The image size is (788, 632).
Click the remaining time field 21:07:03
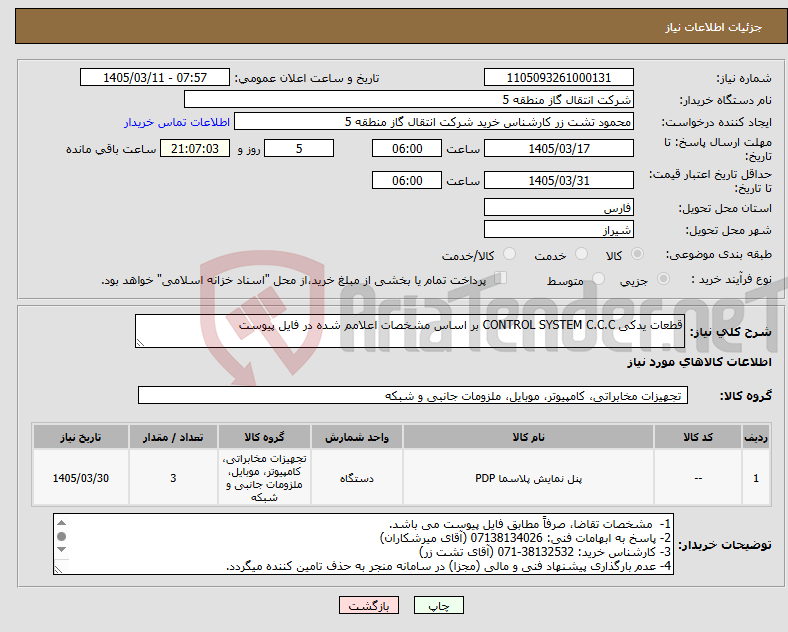[195, 149]
